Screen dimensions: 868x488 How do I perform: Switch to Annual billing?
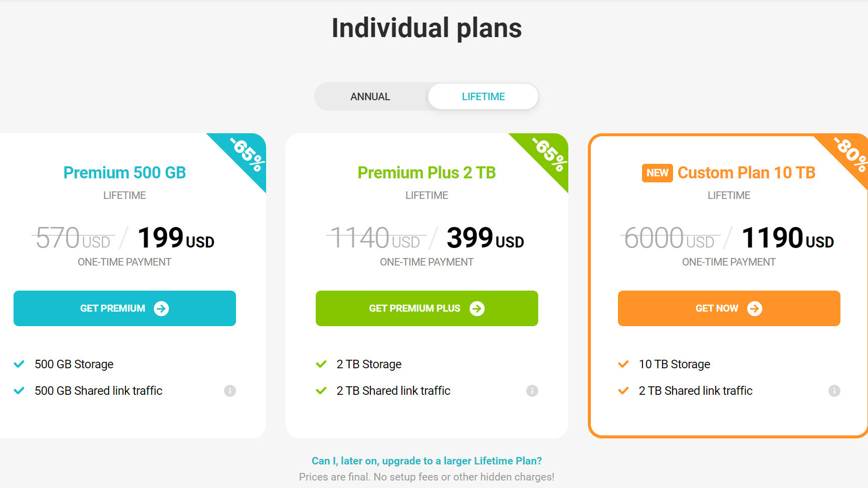click(x=370, y=97)
